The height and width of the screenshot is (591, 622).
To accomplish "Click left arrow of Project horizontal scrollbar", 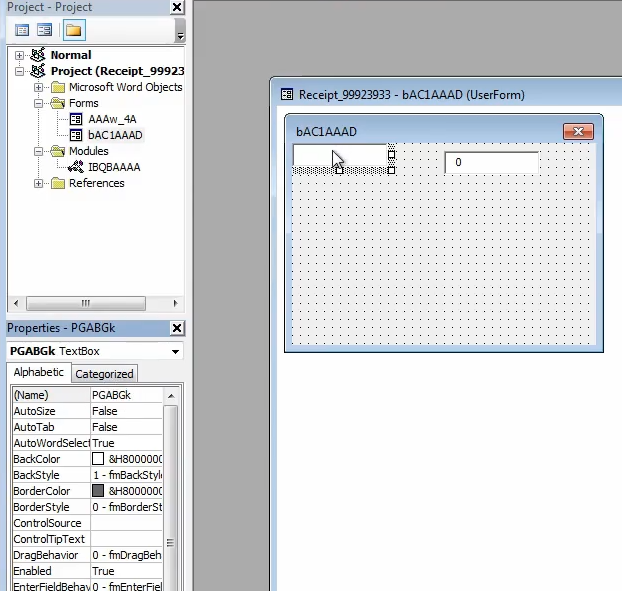I will [16, 303].
